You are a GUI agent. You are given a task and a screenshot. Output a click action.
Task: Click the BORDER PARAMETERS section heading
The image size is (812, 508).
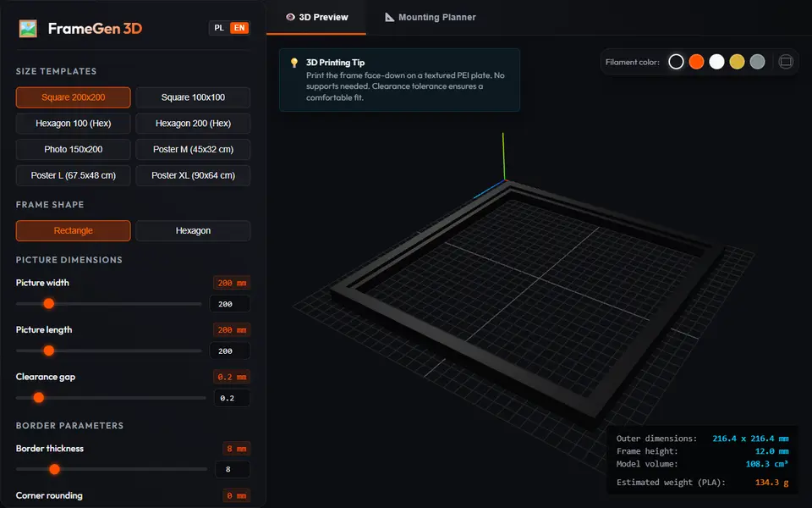69,426
